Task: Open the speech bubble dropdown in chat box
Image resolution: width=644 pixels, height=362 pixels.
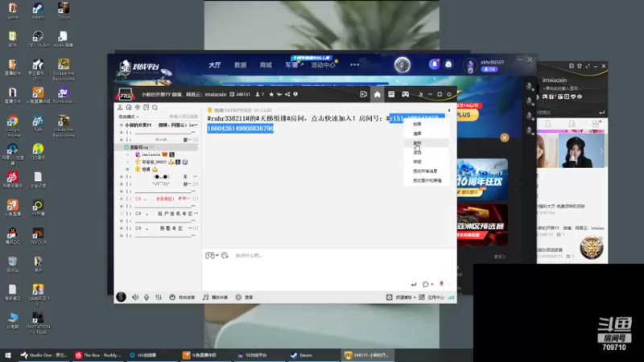Action: (x=428, y=284)
